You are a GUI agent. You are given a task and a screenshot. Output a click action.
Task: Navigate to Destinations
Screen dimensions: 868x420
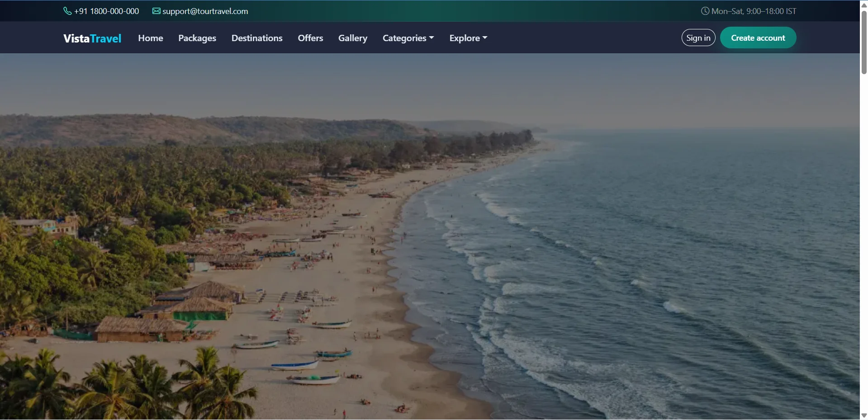257,38
